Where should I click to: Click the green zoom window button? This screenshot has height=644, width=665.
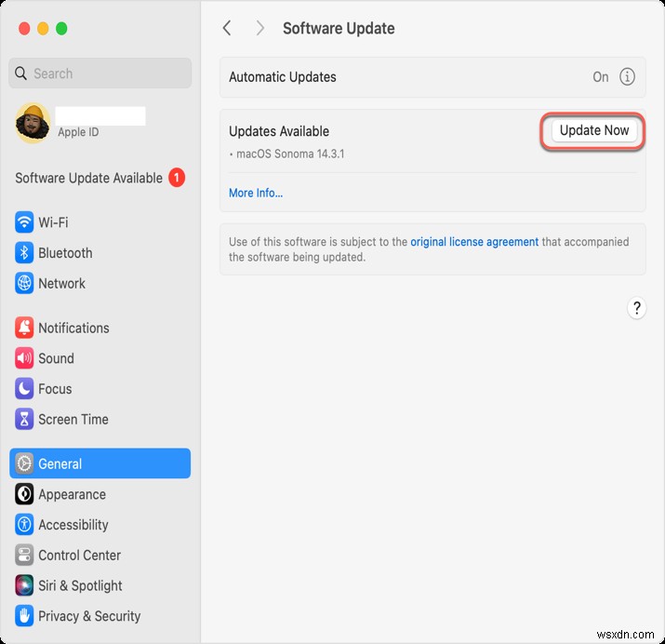61,29
